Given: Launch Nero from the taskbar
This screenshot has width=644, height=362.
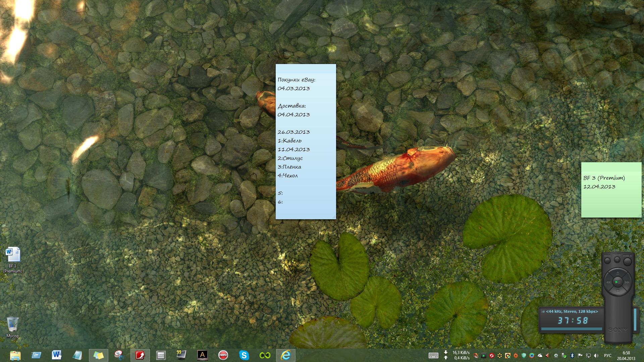Looking at the screenshot, I should pos(223,355).
